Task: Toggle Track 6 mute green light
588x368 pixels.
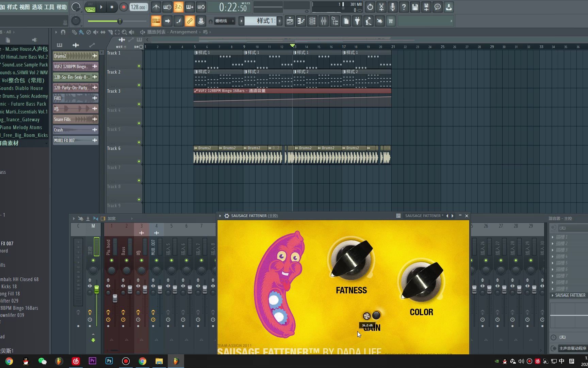Action: 139,161
